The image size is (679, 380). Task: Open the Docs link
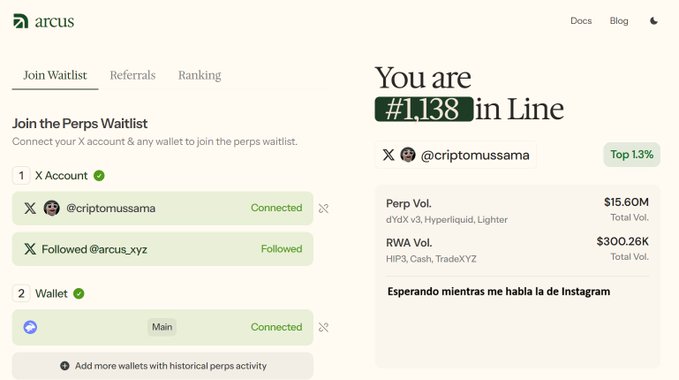(x=581, y=21)
